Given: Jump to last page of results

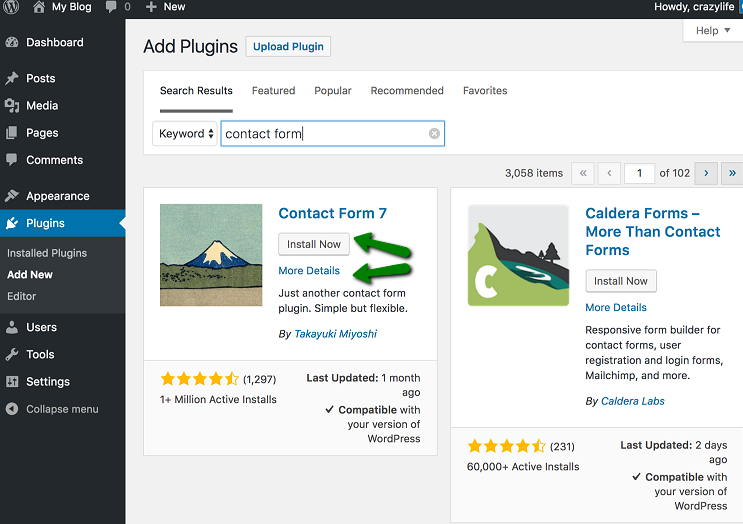Looking at the screenshot, I should click(x=732, y=173).
